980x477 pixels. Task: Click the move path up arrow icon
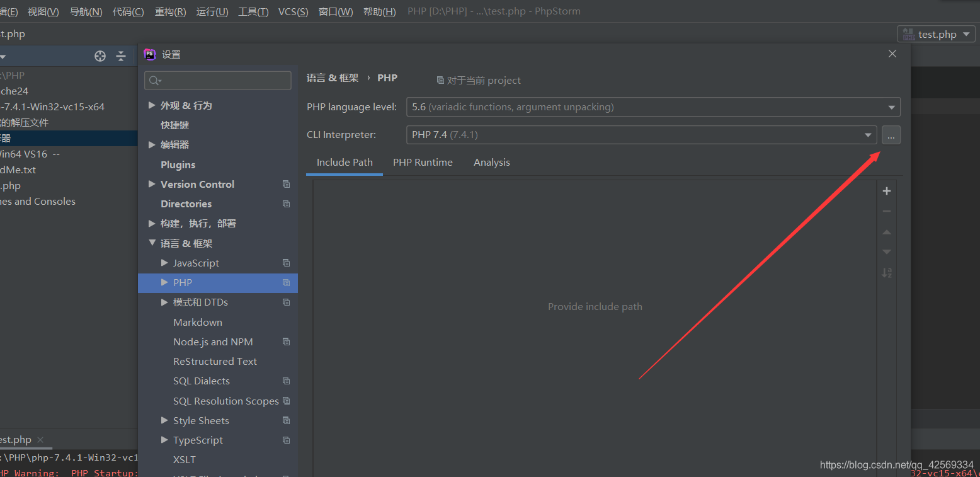pyautogui.click(x=887, y=232)
